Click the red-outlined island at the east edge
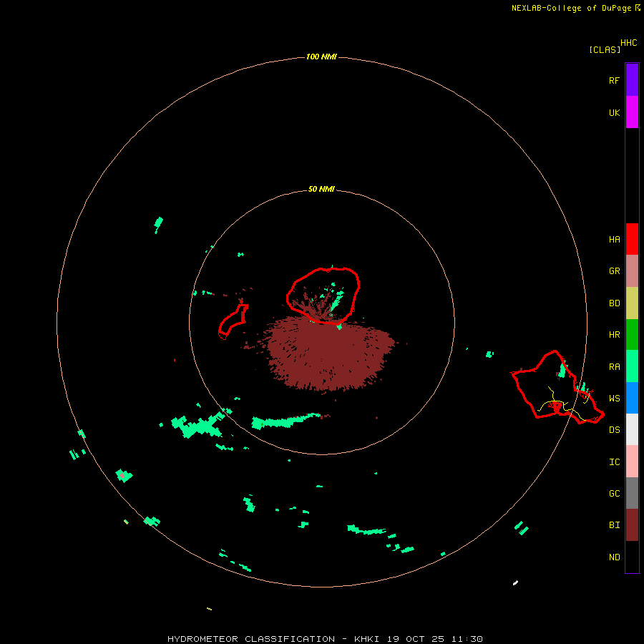This screenshot has height=644, width=644. click(557, 388)
